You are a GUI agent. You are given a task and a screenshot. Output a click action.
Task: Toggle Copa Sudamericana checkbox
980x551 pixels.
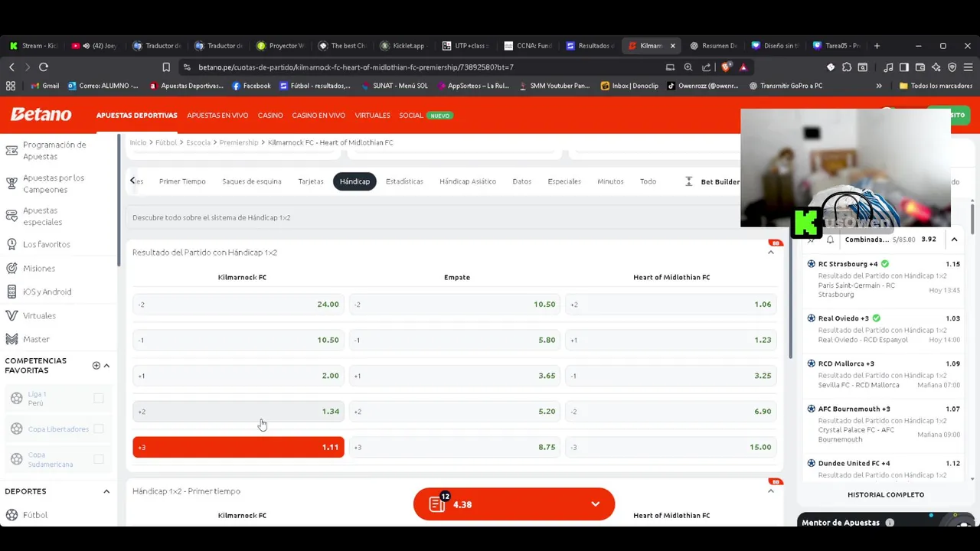click(99, 459)
